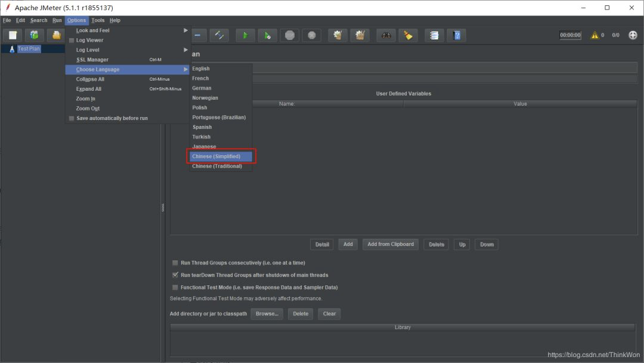
Task: Click the Stop test icon
Action: 290,35
